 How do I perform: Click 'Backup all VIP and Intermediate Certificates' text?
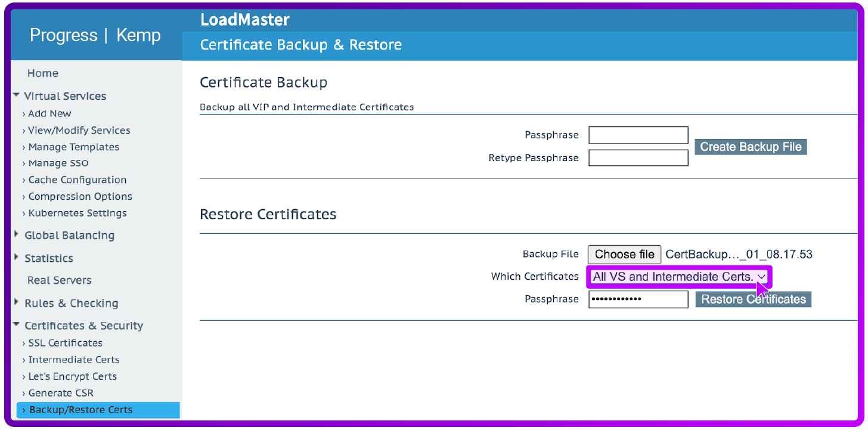point(307,107)
